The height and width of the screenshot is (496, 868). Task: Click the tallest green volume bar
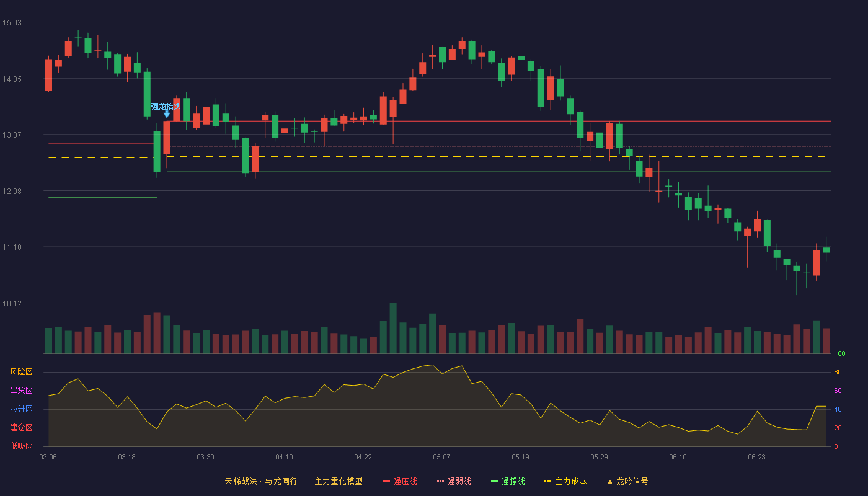393,328
